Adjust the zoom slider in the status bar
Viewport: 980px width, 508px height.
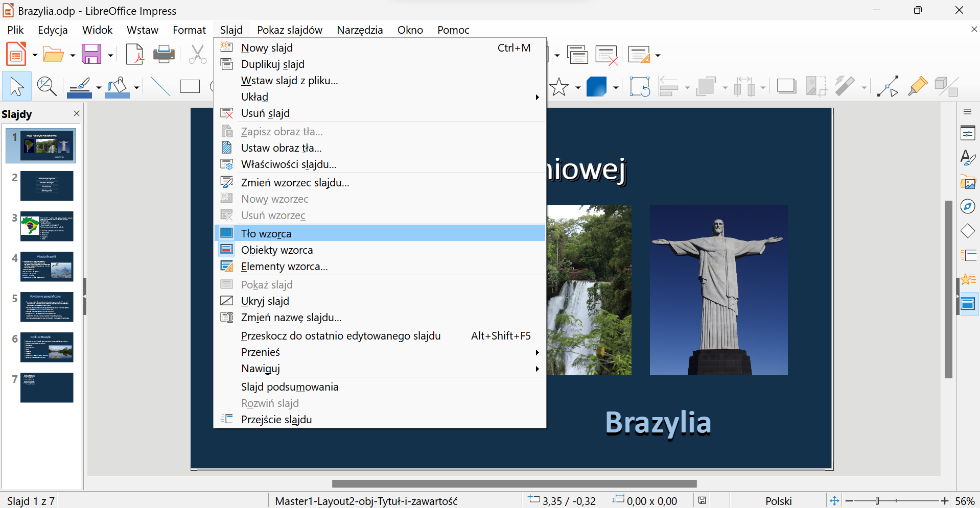click(x=877, y=501)
